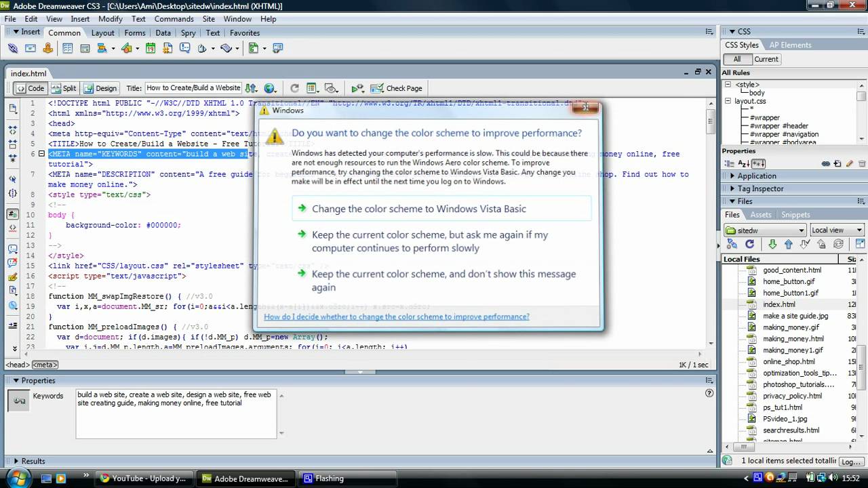Attach a Style Sheet in CSS panel
This screenshot has height=488, width=868.
pyautogui.click(x=825, y=163)
